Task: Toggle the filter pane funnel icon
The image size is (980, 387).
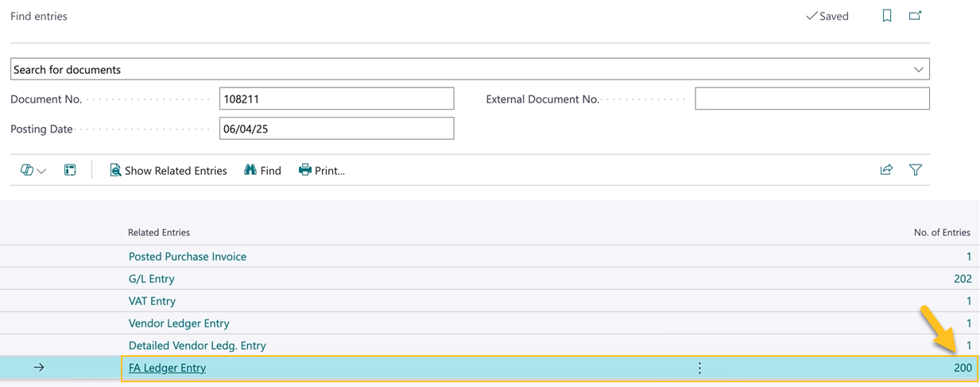Action: click(x=916, y=170)
